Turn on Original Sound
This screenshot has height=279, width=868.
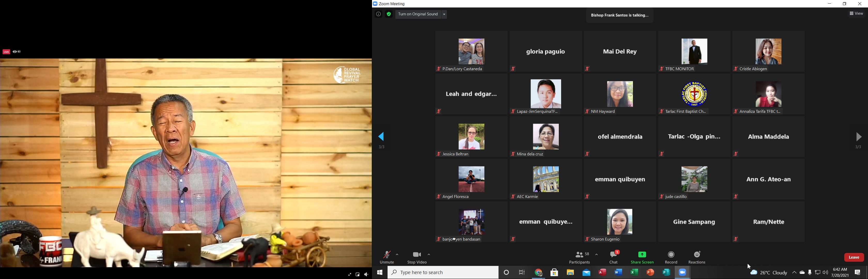(x=418, y=14)
